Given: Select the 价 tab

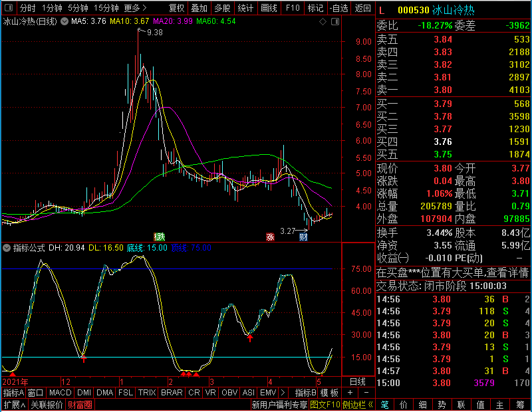Looking at the screenshot, I should pyautogui.click(x=404, y=405).
